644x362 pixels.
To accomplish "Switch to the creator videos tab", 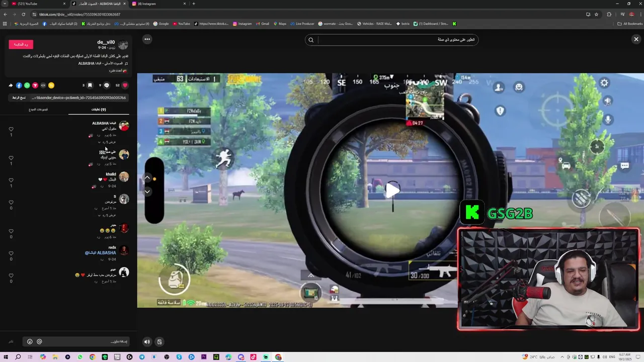I will click(x=38, y=110).
